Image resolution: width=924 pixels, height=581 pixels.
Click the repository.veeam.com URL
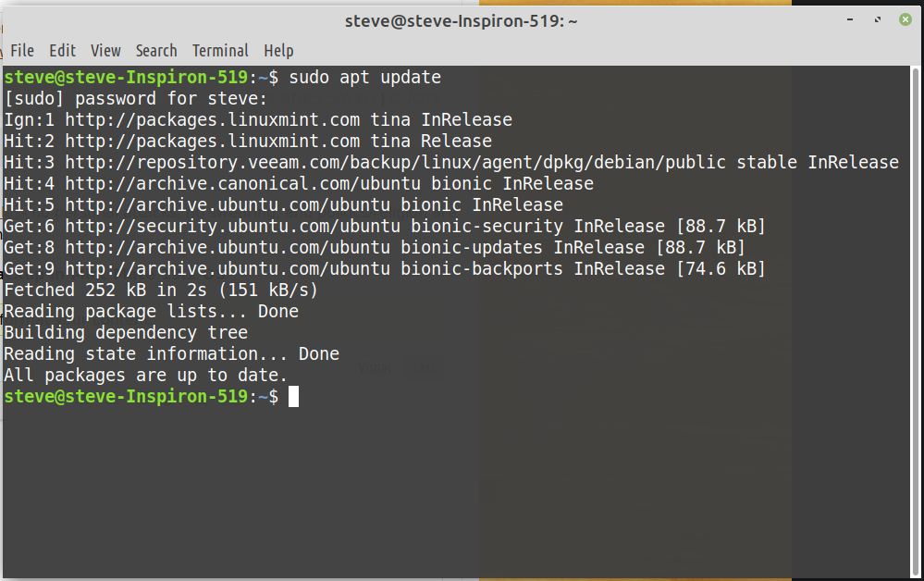click(395, 162)
